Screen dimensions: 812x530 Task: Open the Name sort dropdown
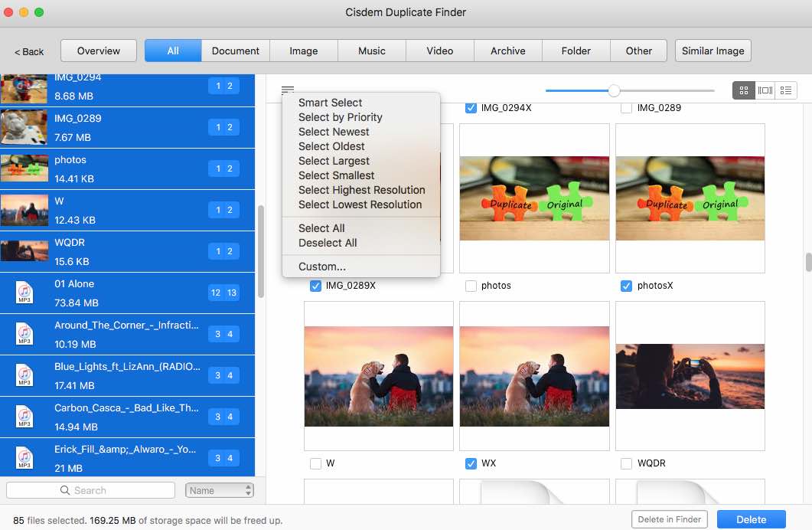[x=220, y=490]
